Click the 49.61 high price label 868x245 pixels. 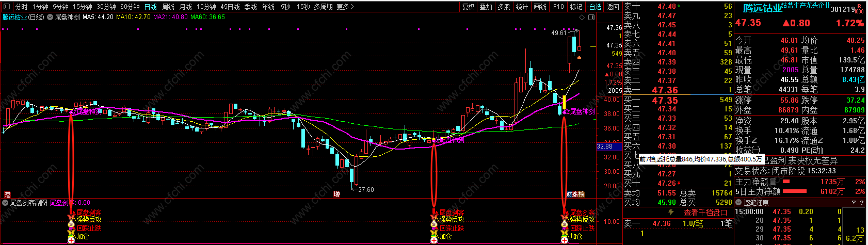click(559, 32)
